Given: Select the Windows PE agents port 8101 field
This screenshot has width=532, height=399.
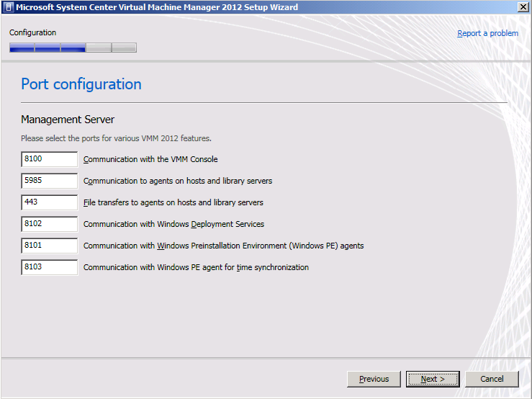Looking at the screenshot, I should pos(49,246).
